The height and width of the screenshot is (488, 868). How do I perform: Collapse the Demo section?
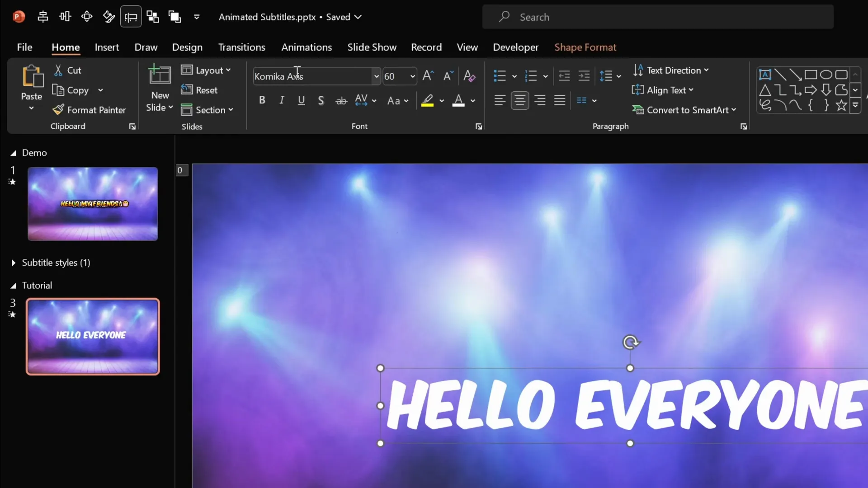[13, 153]
